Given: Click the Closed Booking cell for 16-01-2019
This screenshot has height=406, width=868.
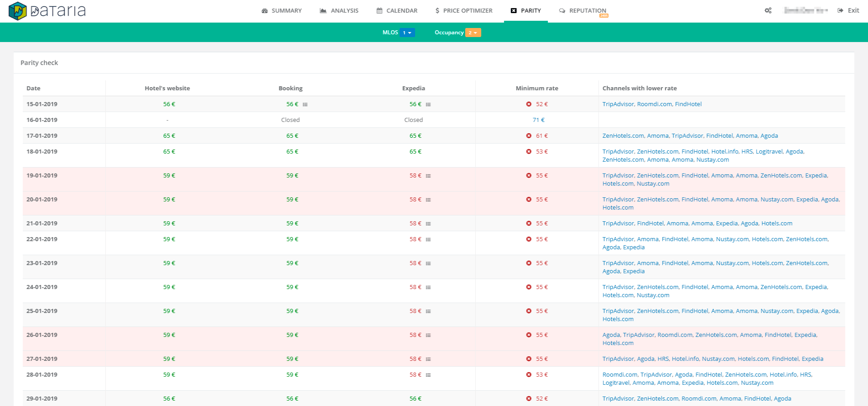Looking at the screenshot, I should point(290,120).
